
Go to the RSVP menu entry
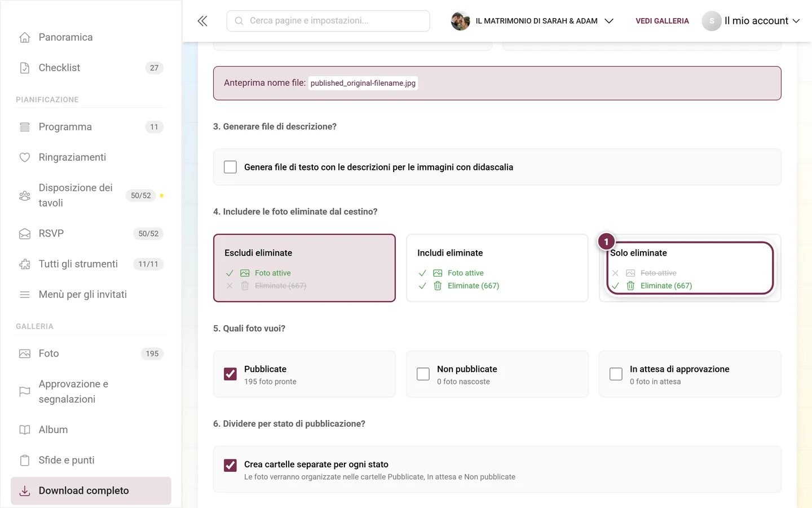point(91,234)
